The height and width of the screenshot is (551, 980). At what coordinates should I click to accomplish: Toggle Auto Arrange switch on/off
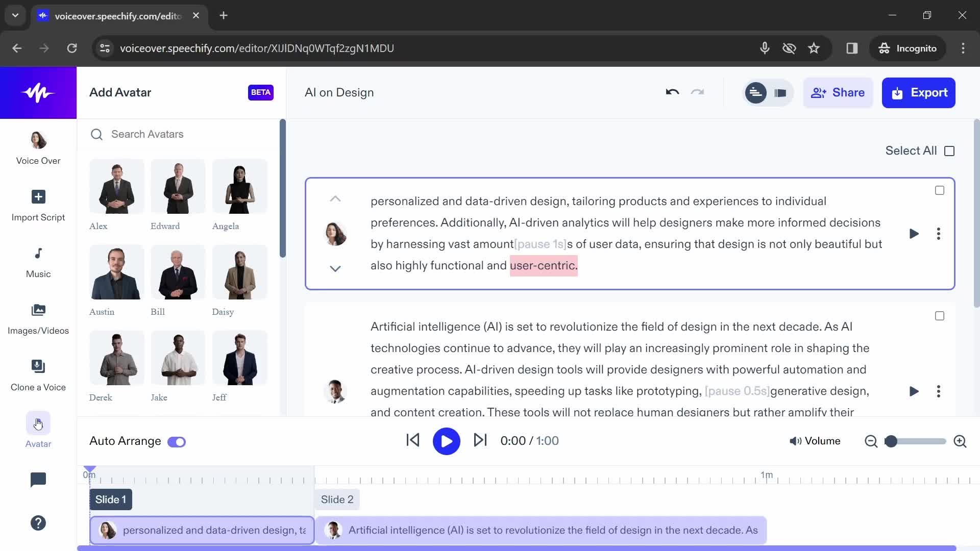pyautogui.click(x=176, y=441)
